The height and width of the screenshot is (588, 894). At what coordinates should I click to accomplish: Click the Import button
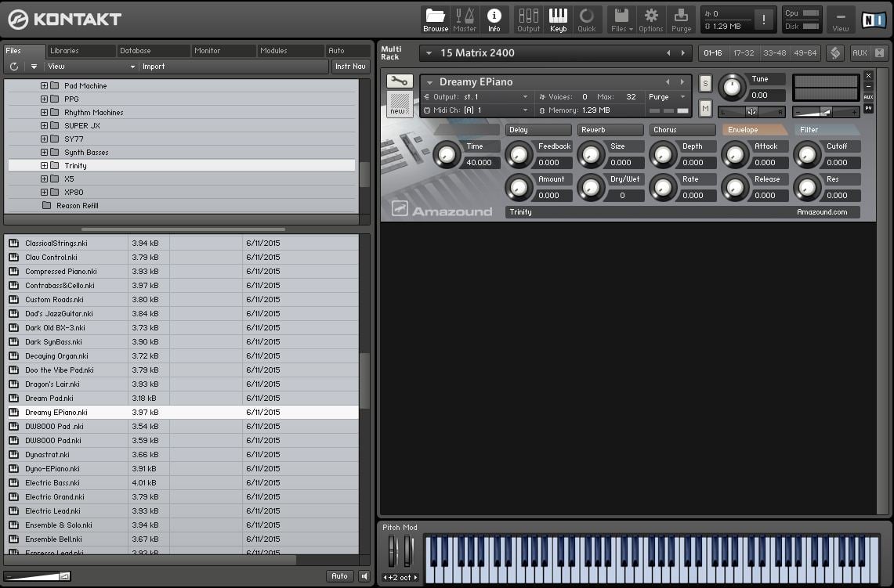tap(154, 67)
